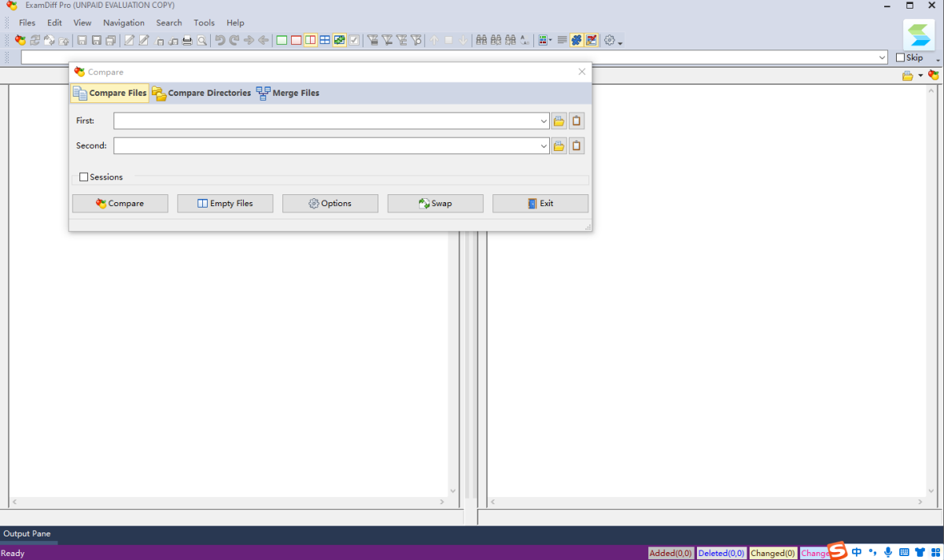Image resolution: width=944 pixels, height=560 pixels.
Task: Open Options from the Compare dialog
Action: pyautogui.click(x=330, y=204)
